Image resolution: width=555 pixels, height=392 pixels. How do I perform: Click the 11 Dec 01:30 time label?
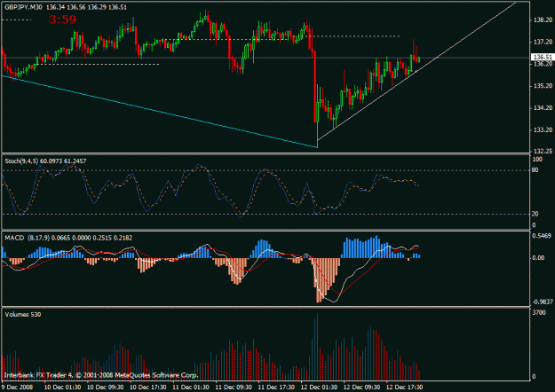click(x=191, y=387)
